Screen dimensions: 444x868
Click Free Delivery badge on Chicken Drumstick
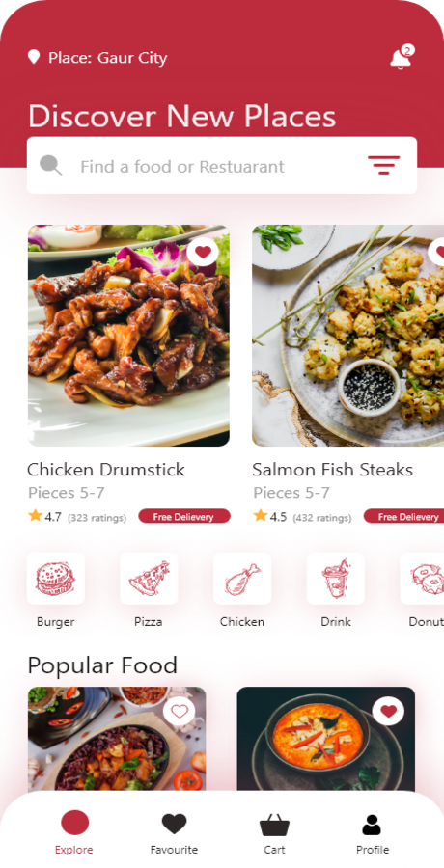click(x=184, y=517)
